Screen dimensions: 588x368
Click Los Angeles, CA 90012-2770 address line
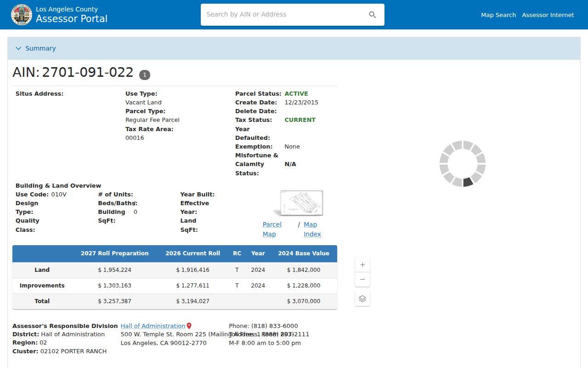pos(164,343)
